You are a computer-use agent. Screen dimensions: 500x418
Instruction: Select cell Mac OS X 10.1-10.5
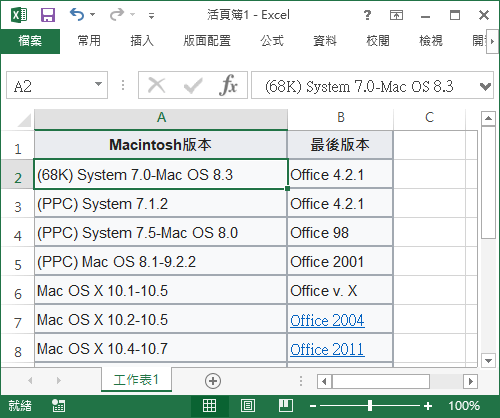click(x=161, y=291)
